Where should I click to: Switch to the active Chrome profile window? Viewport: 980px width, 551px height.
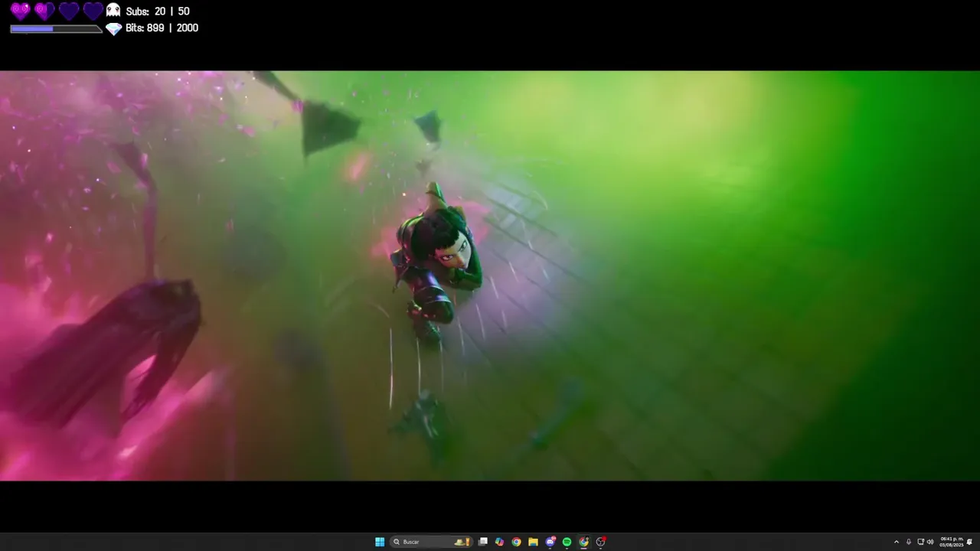click(584, 542)
